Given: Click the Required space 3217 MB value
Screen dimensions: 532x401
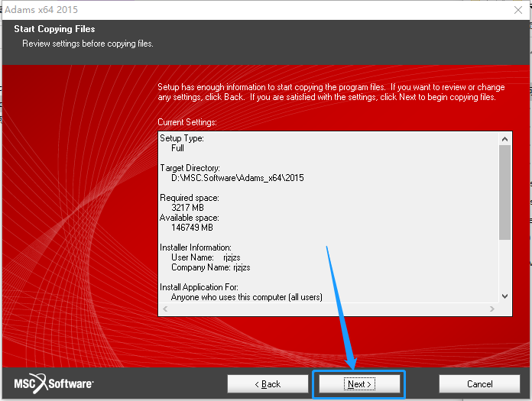Looking at the screenshot, I should click(x=187, y=208).
